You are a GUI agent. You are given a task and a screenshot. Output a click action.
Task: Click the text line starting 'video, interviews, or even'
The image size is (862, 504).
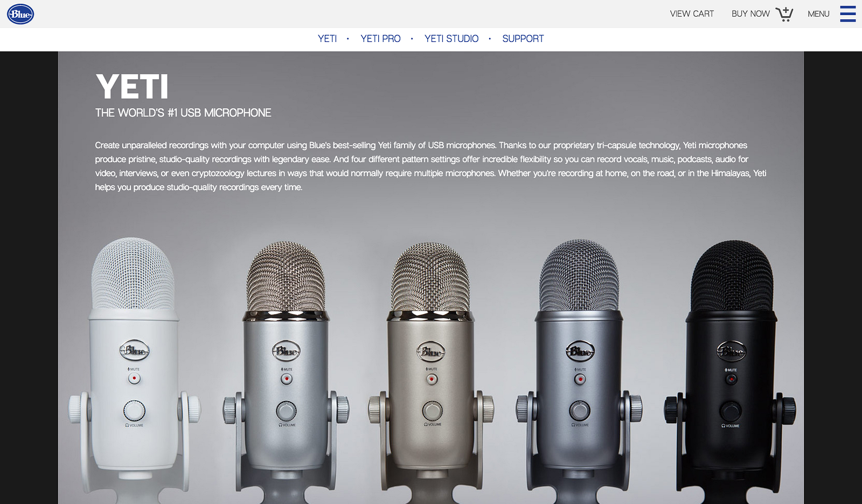point(430,173)
